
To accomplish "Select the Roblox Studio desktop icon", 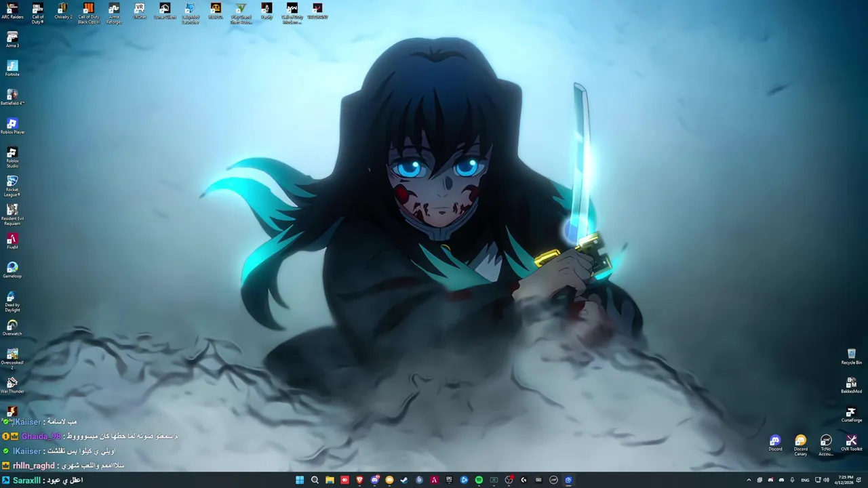I will coord(12,157).
